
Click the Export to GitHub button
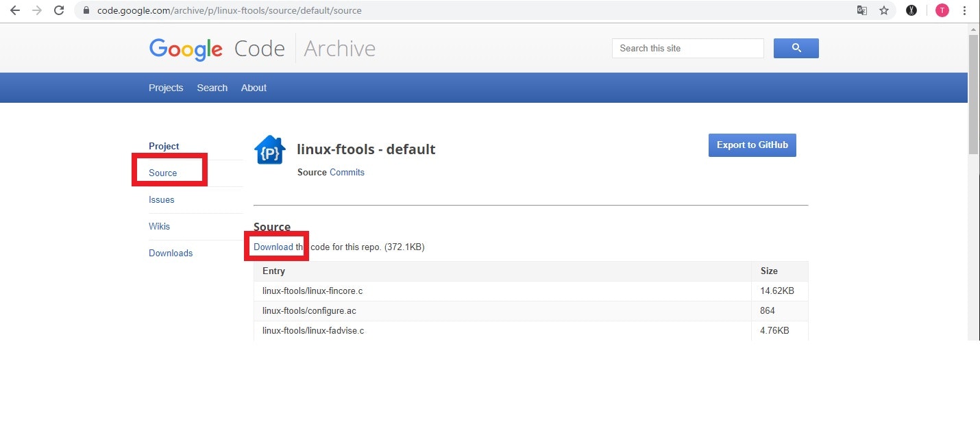click(x=752, y=145)
